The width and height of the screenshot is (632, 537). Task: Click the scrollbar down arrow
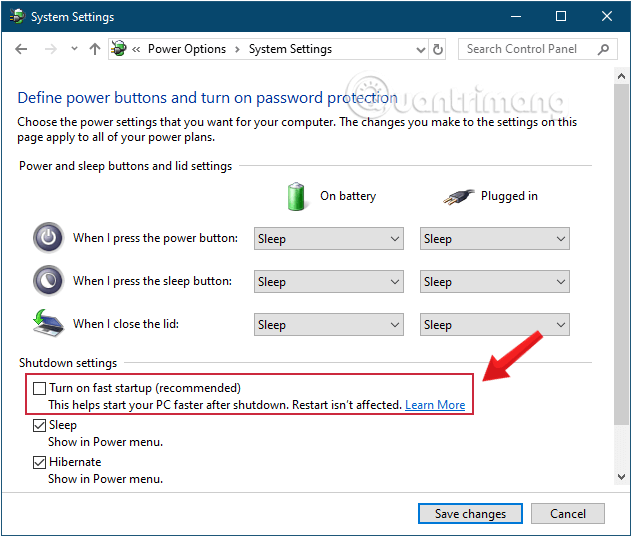[621, 477]
